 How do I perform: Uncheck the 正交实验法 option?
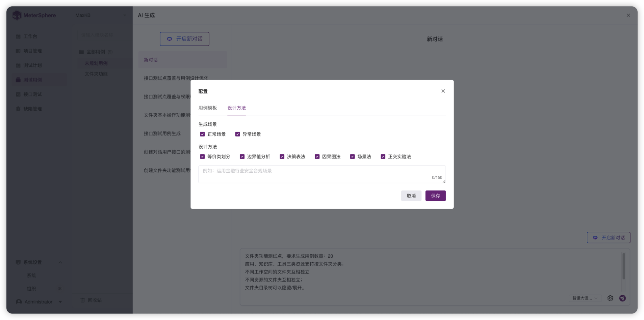(x=383, y=157)
